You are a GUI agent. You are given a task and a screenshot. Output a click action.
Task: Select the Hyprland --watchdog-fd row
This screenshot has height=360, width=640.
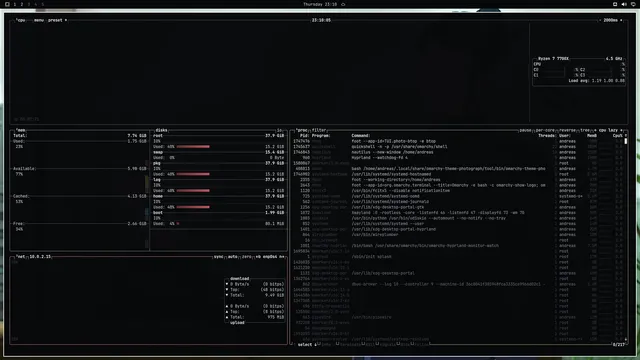click(459, 158)
